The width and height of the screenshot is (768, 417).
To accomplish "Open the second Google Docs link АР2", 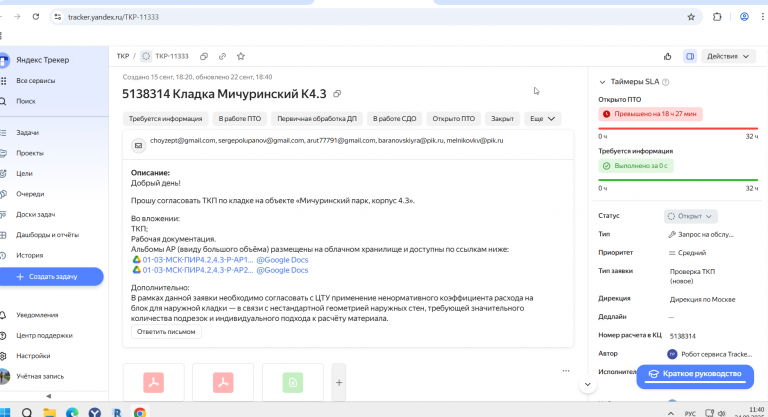I will coord(220,270).
